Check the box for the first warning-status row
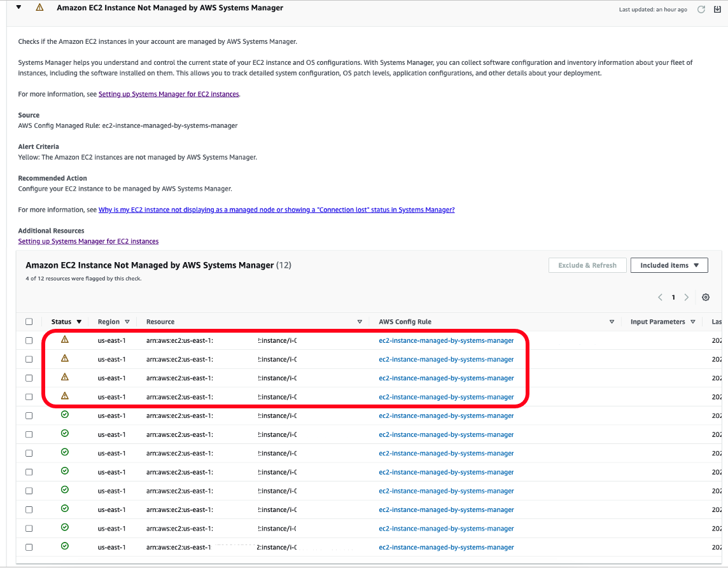Viewport: 728px width, 568px height. click(29, 341)
